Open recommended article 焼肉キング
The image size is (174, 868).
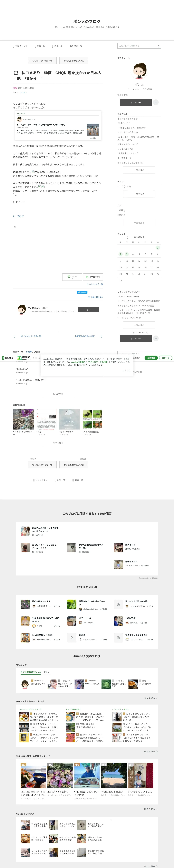130,545
